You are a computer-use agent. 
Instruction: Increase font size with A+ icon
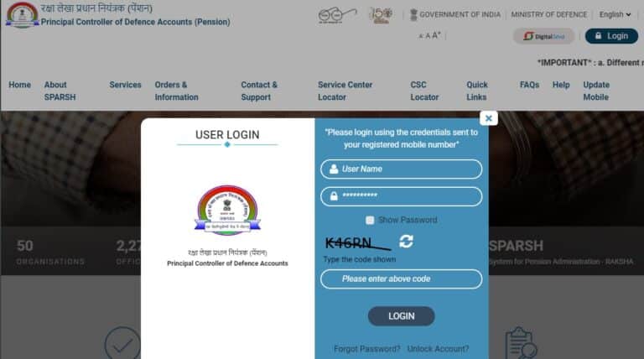coord(437,35)
